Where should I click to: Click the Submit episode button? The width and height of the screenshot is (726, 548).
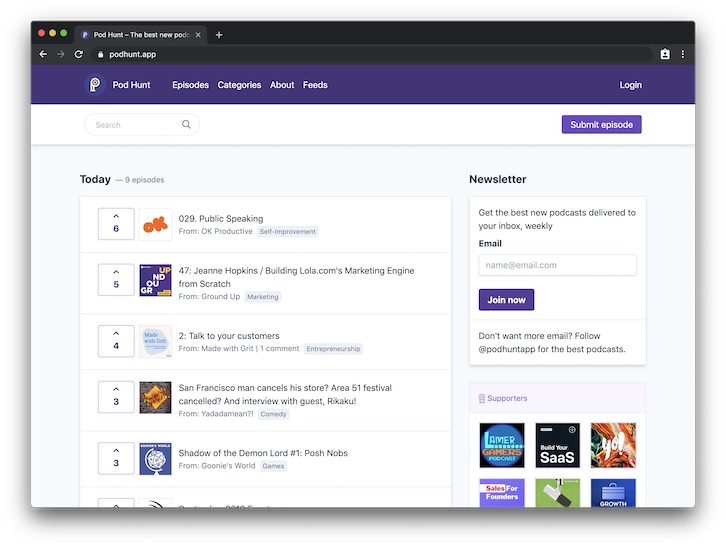pos(601,125)
